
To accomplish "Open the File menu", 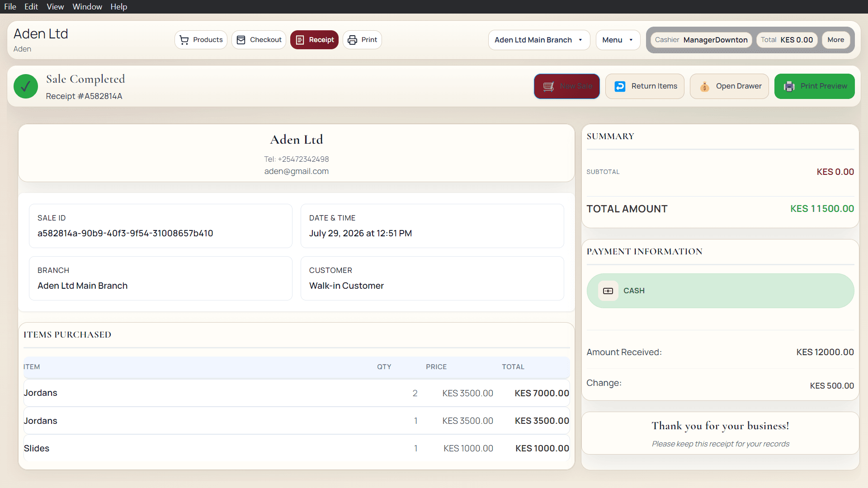I will click(10, 7).
